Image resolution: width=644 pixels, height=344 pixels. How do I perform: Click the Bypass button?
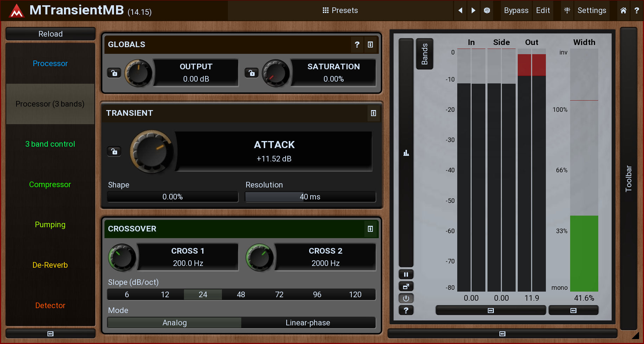[516, 11]
